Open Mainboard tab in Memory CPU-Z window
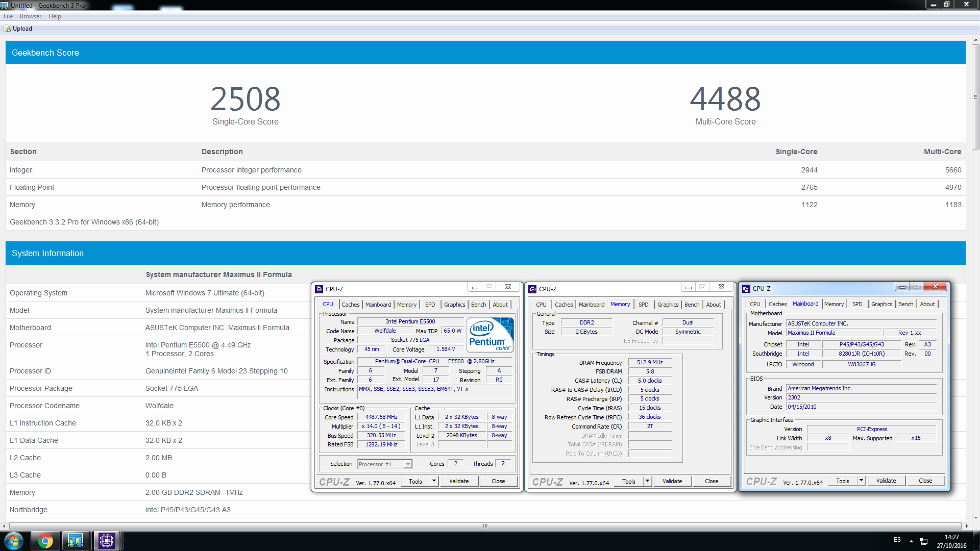This screenshot has width=980, height=551. pos(592,305)
